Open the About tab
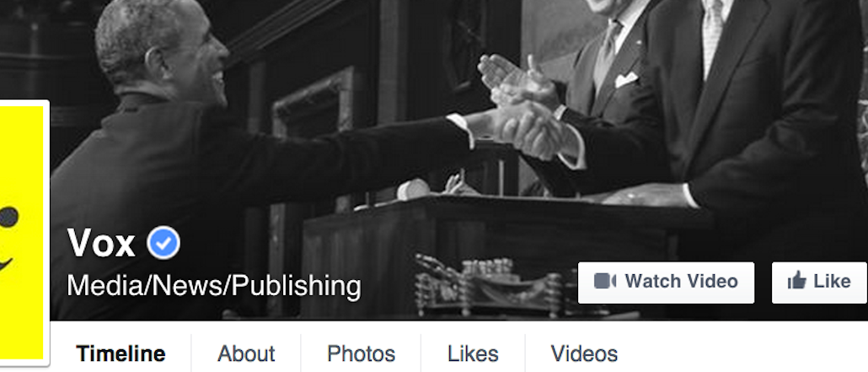The height and width of the screenshot is (372, 868). [x=246, y=353]
